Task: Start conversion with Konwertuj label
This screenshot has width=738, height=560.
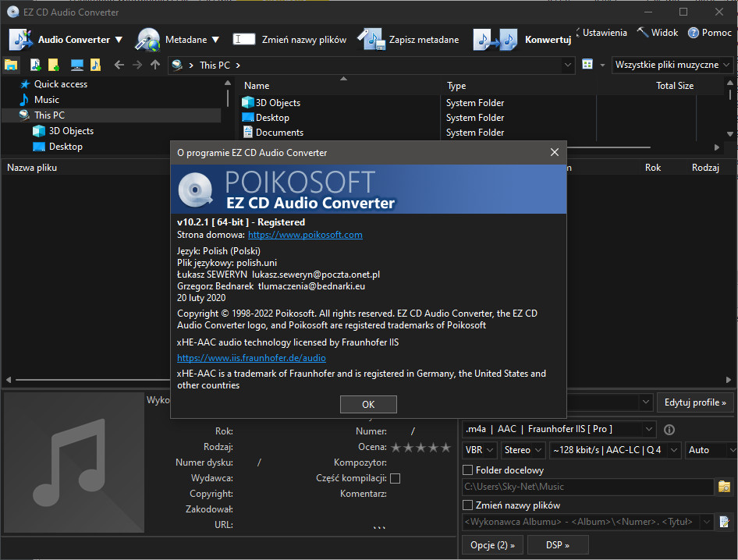Action: (548, 40)
